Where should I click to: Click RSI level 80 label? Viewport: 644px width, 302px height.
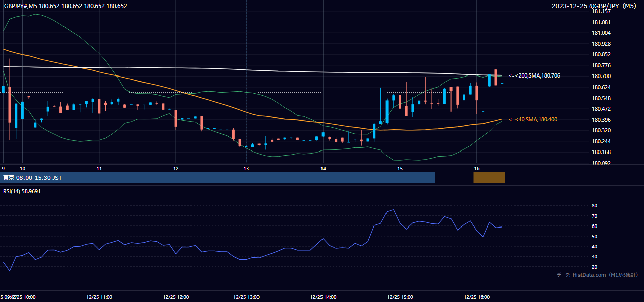(594, 206)
